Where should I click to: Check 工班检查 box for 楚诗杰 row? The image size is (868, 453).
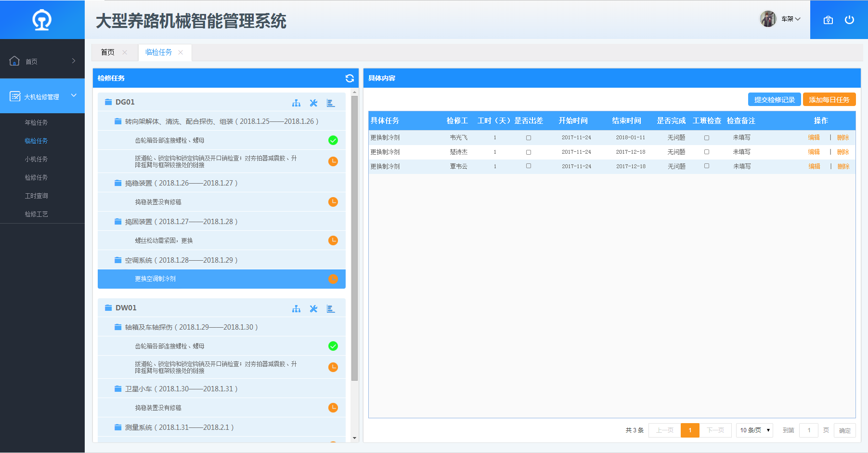pyautogui.click(x=706, y=152)
